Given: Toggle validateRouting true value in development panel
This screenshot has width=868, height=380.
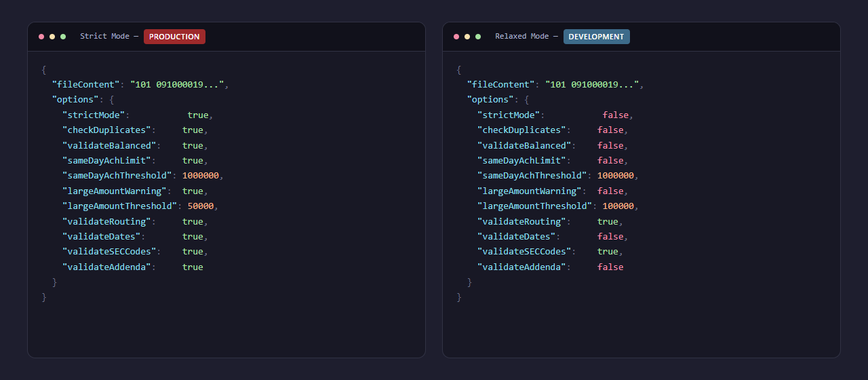Looking at the screenshot, I should click(608, 222).
